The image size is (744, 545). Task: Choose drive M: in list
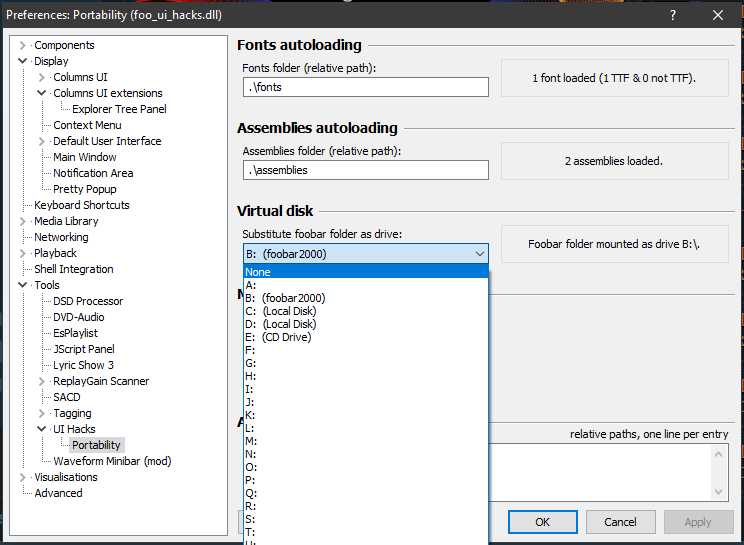tap(366, 442)
